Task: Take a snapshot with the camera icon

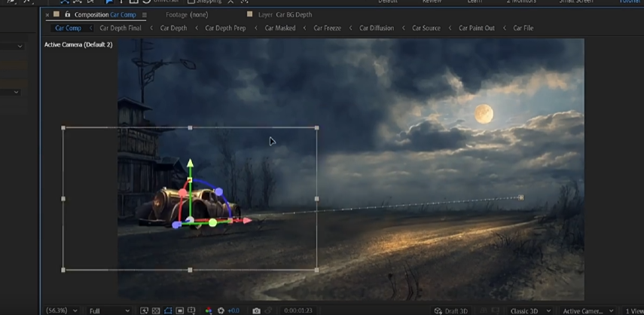Action: pos(256,311)
